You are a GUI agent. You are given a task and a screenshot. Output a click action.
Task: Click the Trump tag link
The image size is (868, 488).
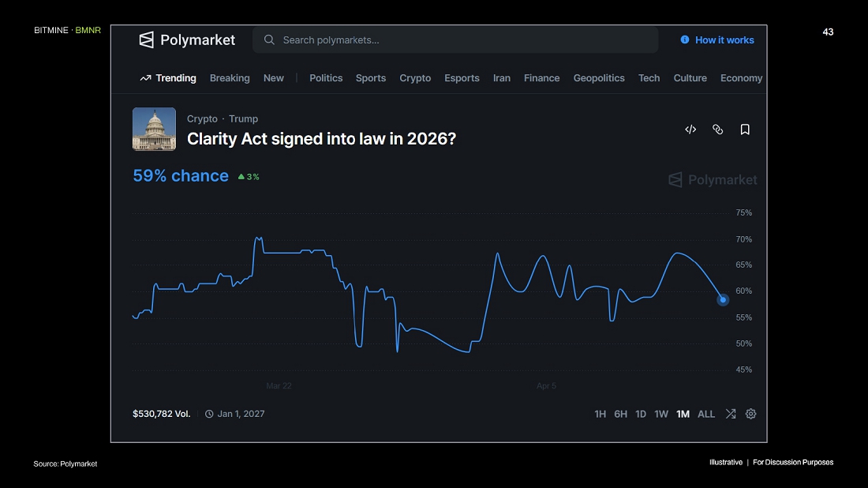243,118
